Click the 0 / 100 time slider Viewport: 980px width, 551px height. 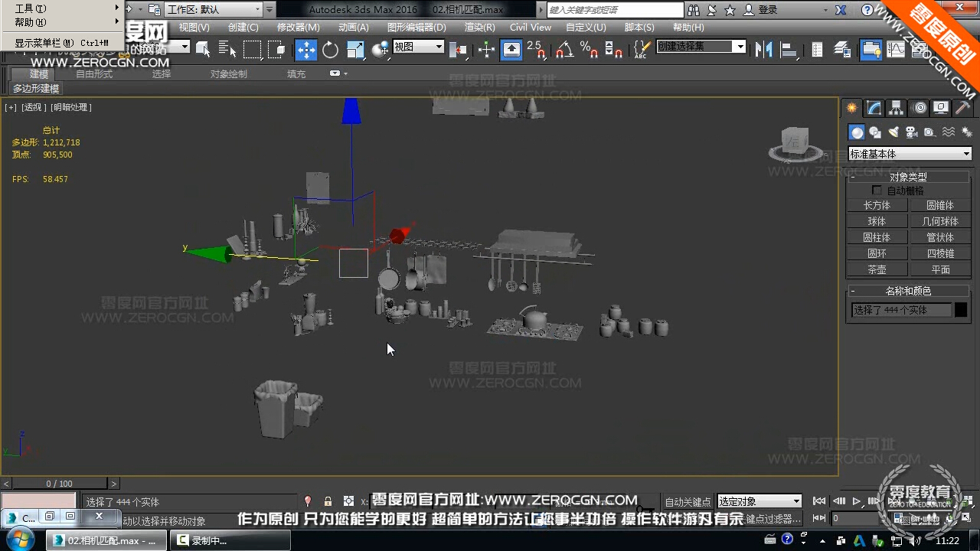click(x=60, y=484)
